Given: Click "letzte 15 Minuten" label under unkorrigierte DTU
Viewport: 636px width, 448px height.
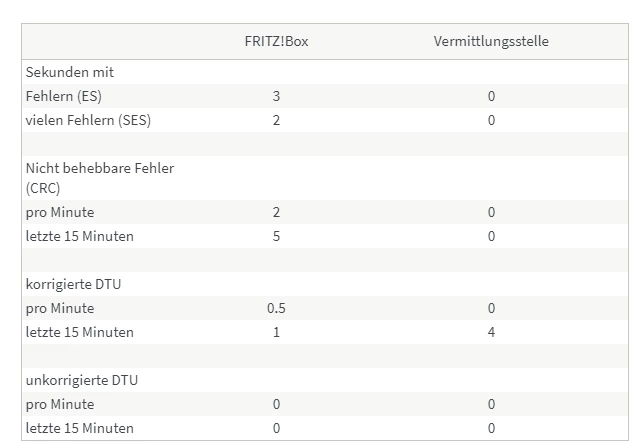Looking at the screenshot, I should coord(79,428).
